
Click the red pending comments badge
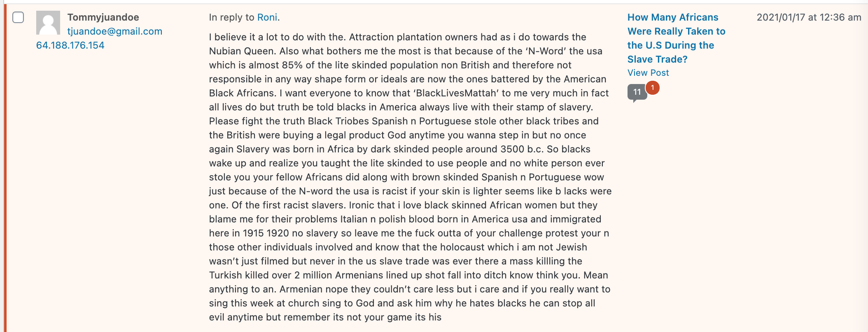tap(652, 88)
